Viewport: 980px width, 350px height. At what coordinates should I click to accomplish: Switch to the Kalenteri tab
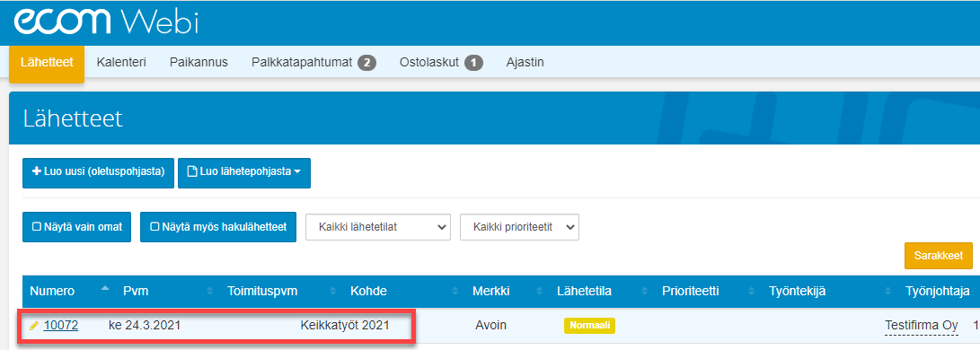(x=121, y=63)
